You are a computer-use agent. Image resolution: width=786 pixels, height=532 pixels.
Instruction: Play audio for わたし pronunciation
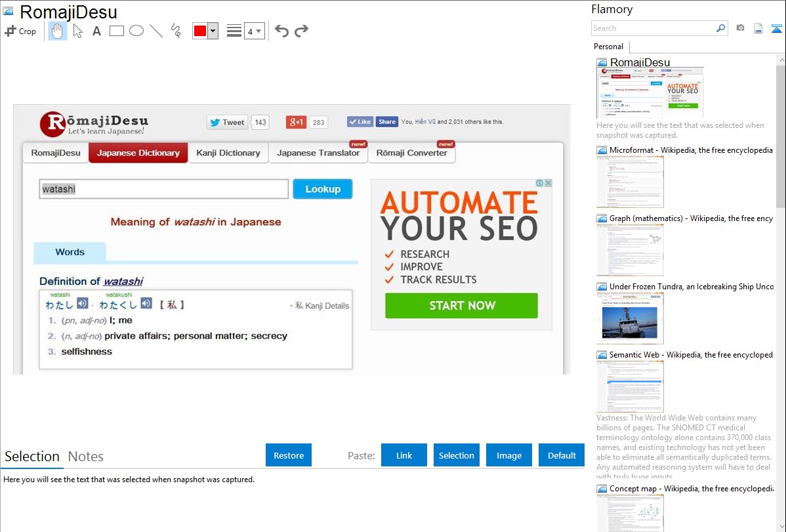[83, 303]
